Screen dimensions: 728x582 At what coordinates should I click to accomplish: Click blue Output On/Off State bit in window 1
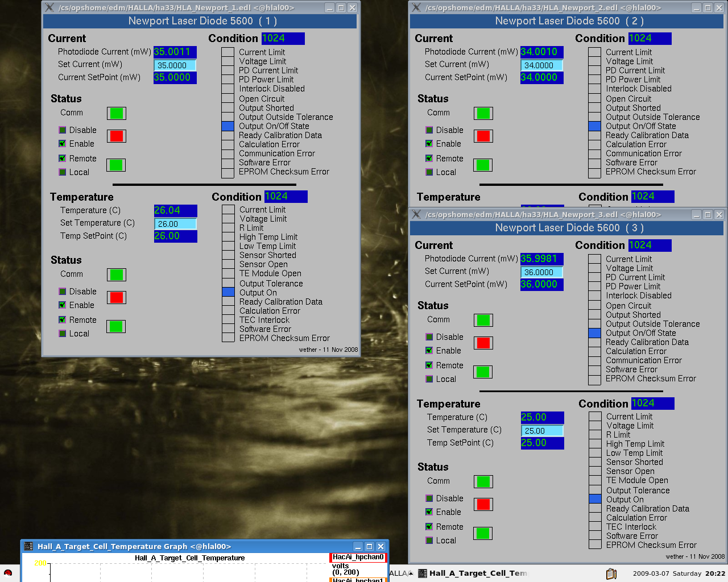coord(227,126)
